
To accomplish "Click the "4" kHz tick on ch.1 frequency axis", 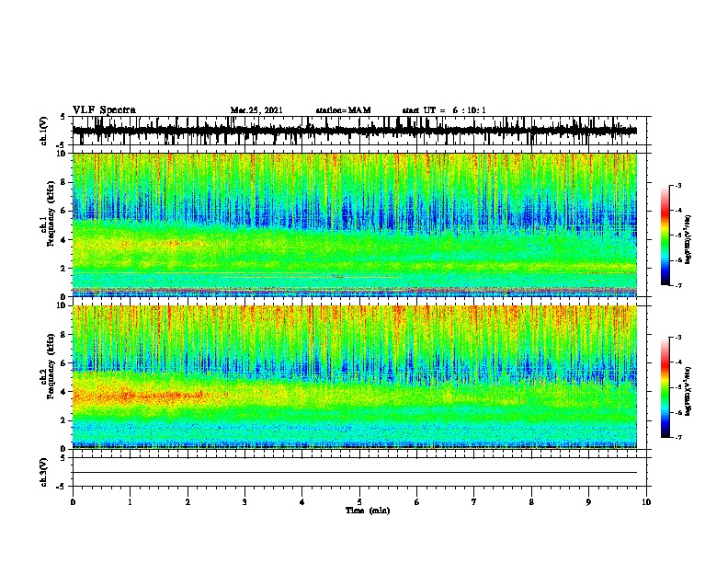I will coord(64,239).
